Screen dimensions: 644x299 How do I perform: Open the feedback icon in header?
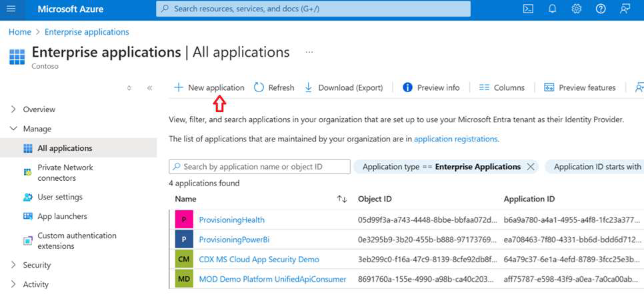pos(625,9)
